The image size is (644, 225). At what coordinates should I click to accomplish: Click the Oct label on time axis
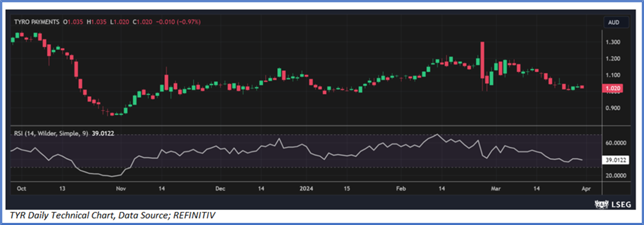pyautogui.click(x=21, y=189)
